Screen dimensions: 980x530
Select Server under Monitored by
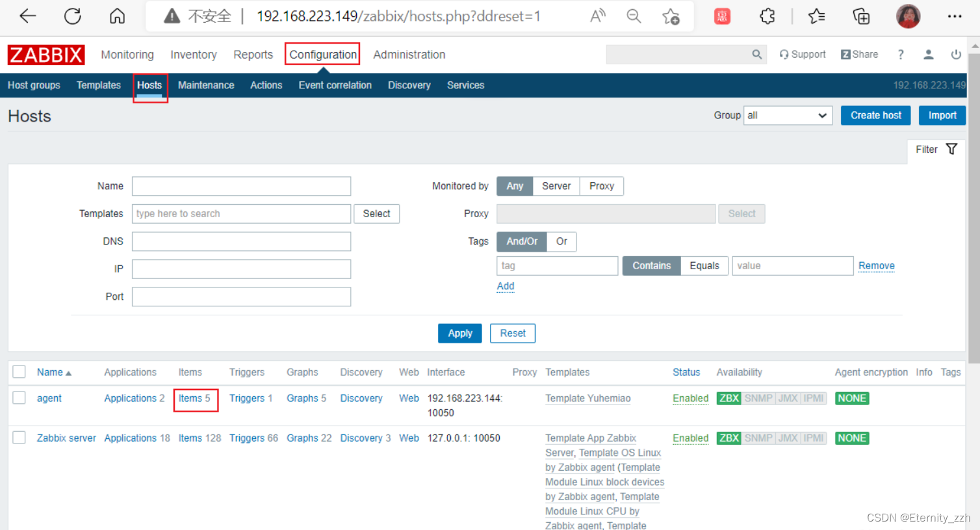point(556,186)
